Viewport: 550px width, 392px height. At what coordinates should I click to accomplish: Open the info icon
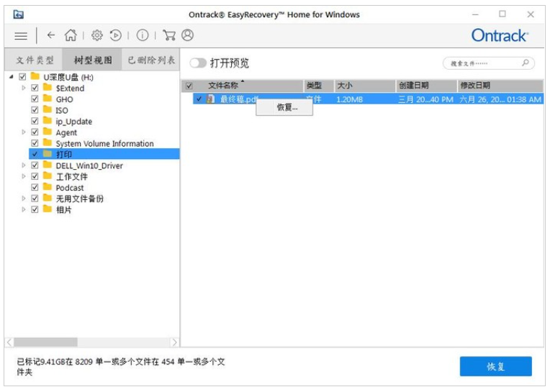click(x=143, y=35)
